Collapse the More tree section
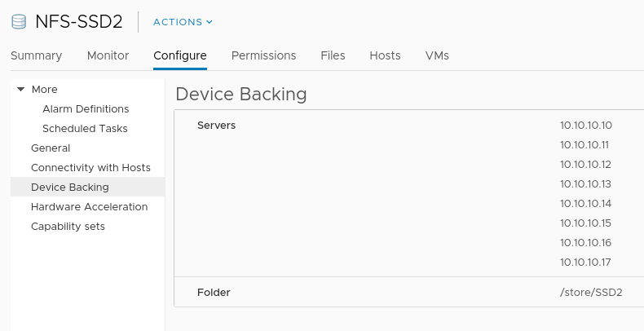Image resolution: width=644 pixels, height=331 pixels. coord(20,89)
